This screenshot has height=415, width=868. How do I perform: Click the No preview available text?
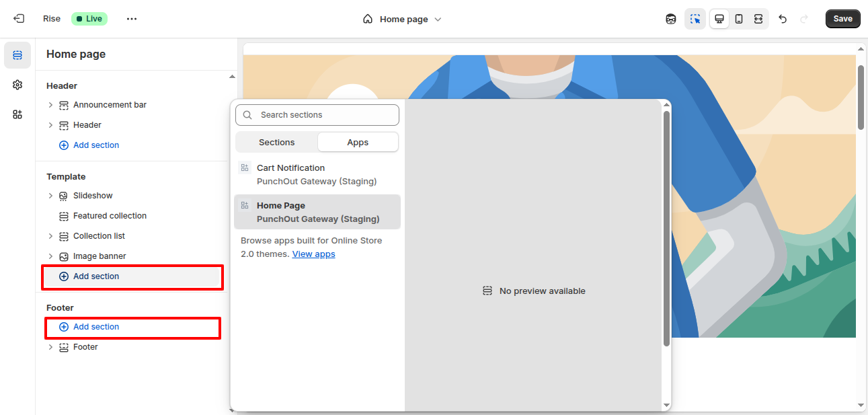[543, 291]
